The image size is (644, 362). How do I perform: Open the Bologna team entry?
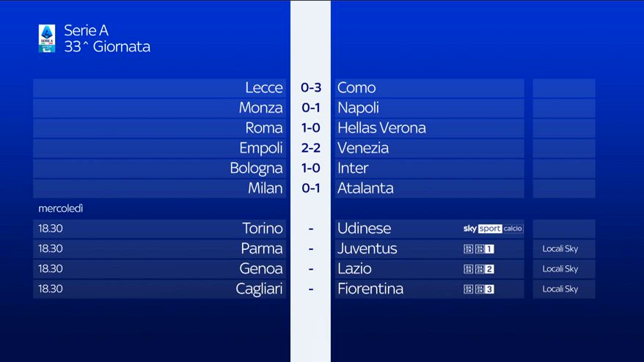pyautogui.click(x=160, y=169)
